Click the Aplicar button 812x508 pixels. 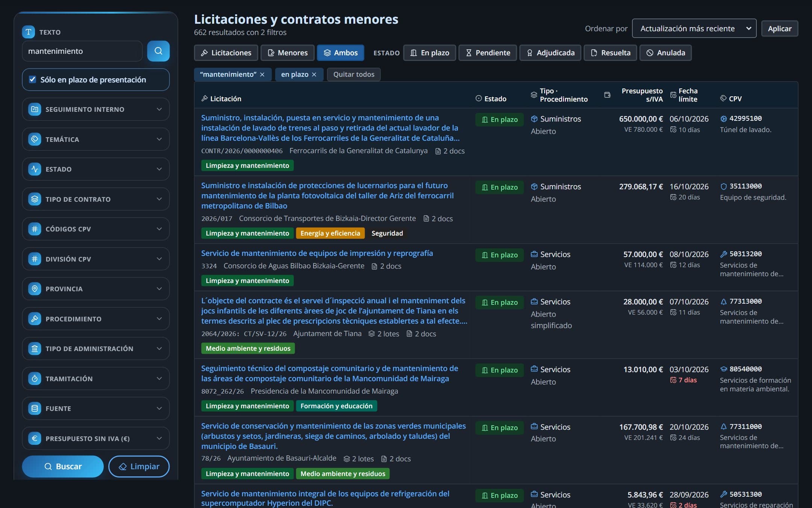(780, 29)
